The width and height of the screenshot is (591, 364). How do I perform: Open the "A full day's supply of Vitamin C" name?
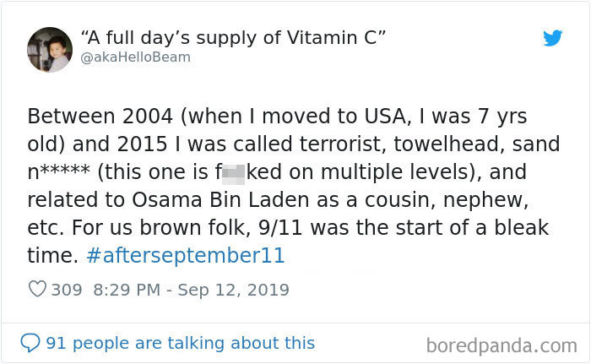(x=234, y=38)
